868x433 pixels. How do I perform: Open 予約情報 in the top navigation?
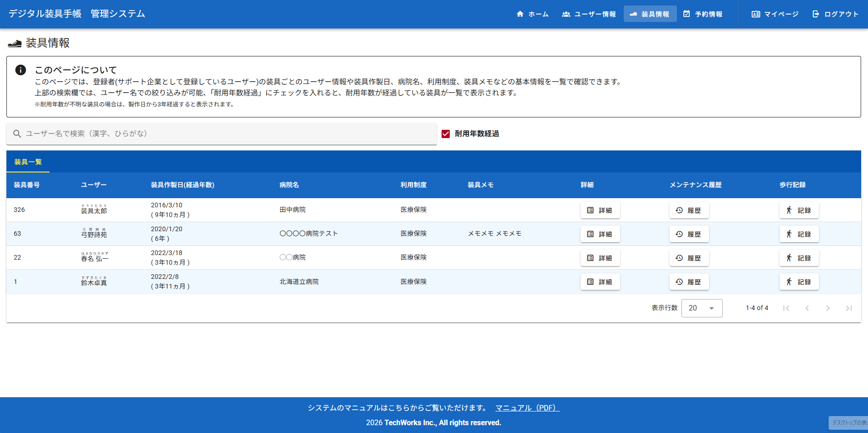(703, 14)
